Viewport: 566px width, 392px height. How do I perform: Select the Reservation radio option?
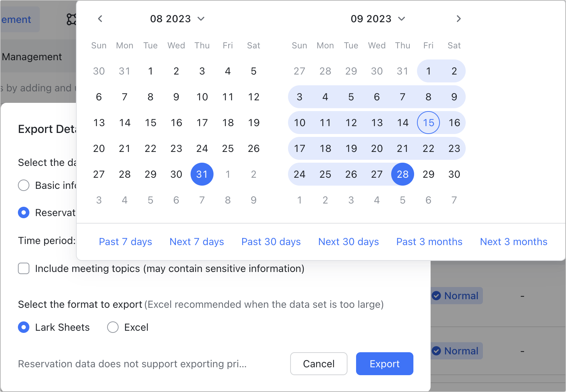coord(24,212)
